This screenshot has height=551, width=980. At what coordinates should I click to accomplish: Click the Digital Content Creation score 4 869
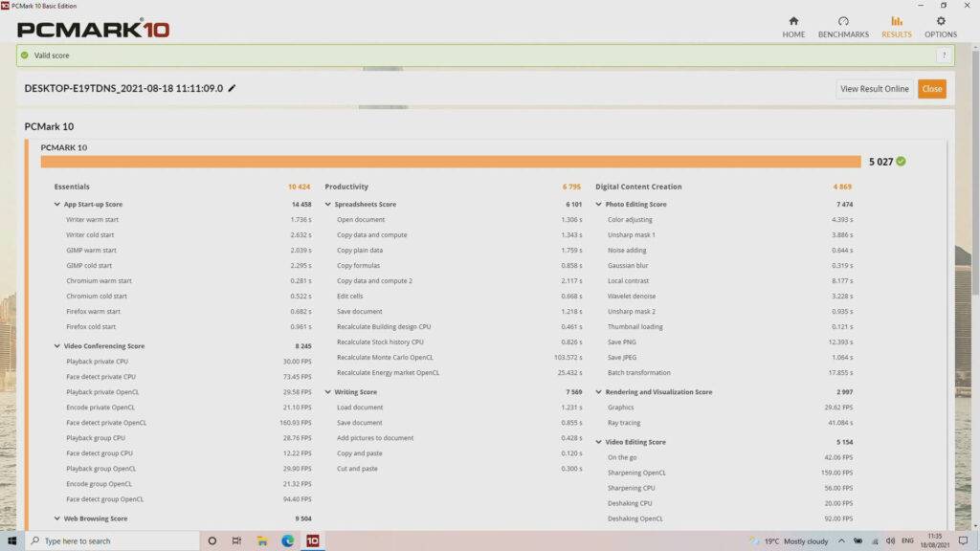click(842, 187)
